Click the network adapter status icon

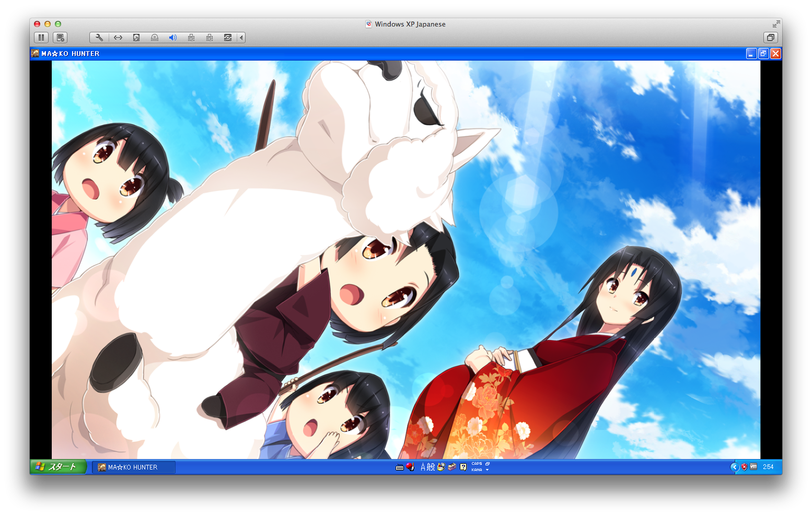click(118, 38)
